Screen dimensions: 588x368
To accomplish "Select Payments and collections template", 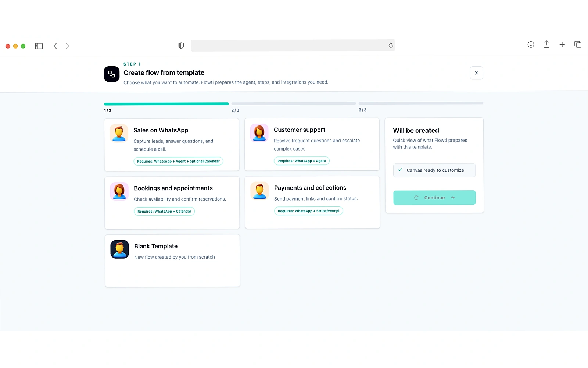I will [x=312, y=202].
